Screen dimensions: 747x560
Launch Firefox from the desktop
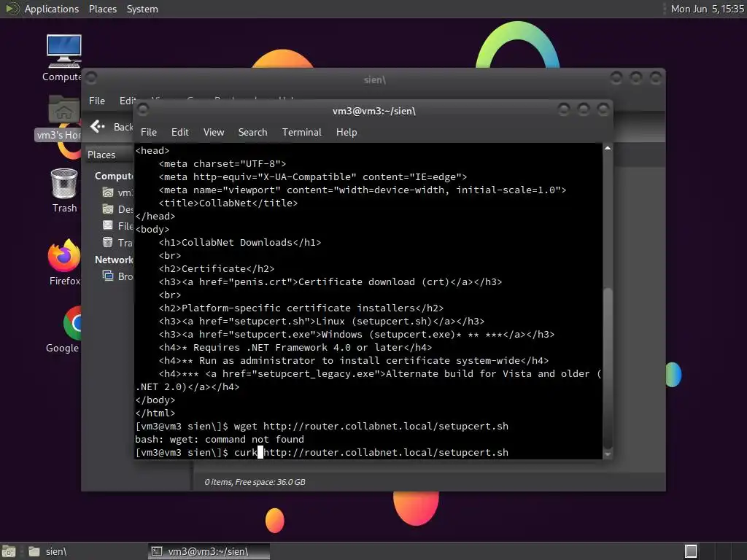point(64,255)
